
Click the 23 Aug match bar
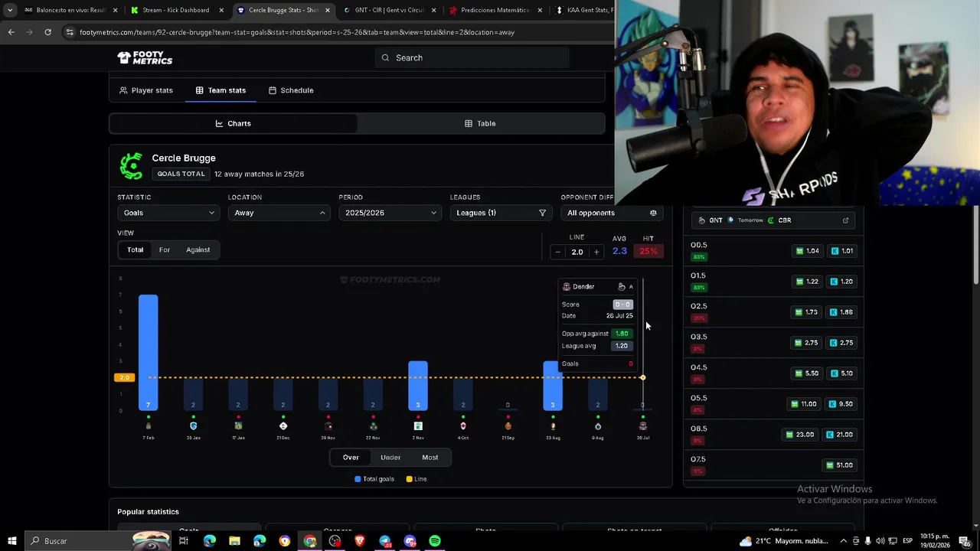pos(553,386)
